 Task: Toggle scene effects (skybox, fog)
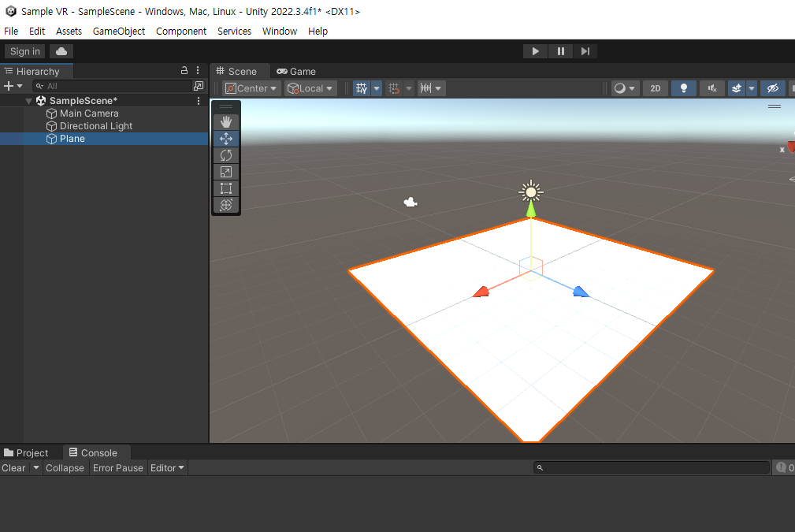(737, 88)
